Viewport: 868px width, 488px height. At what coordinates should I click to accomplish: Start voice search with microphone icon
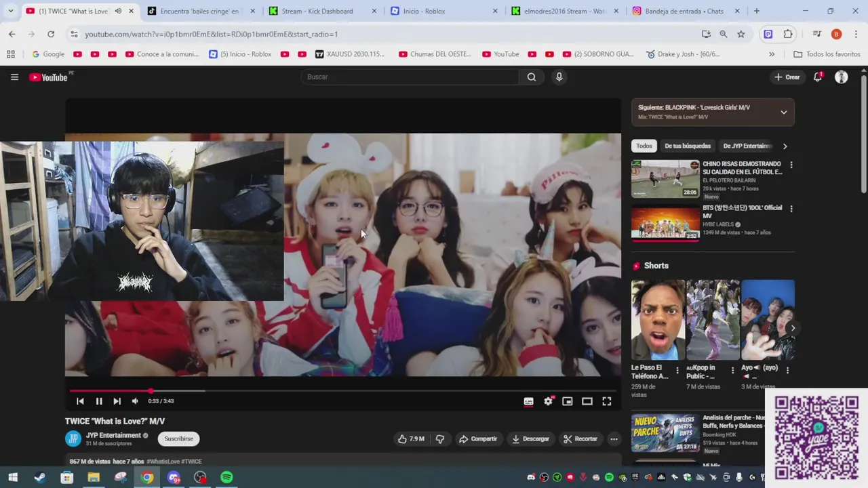(x=559, y=77)
